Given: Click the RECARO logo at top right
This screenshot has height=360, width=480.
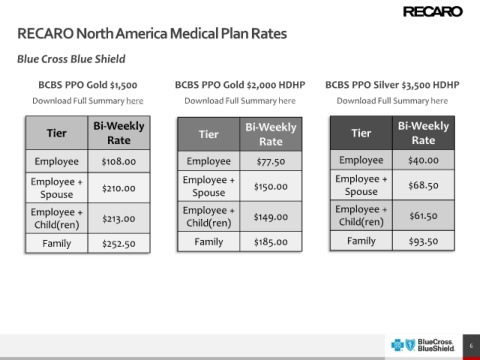Looking at the screenshot, I should pos(433,12).
